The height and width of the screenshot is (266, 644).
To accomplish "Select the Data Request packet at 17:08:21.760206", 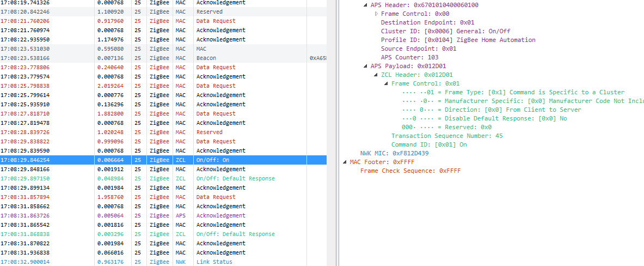I will 163,21.
